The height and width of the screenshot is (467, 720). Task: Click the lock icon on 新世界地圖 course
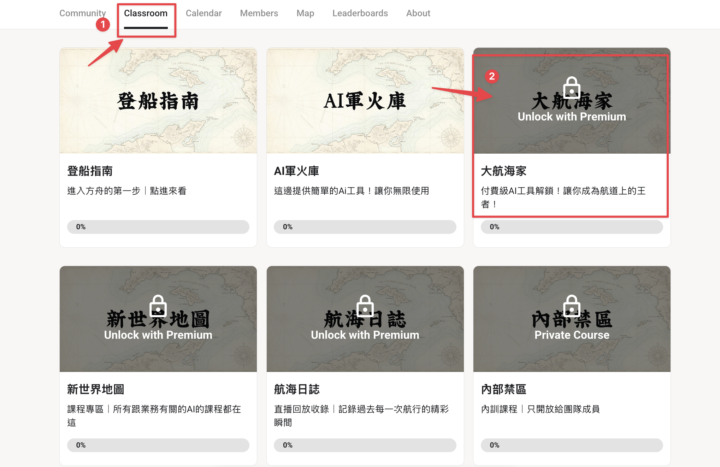[x=158, y=305]
